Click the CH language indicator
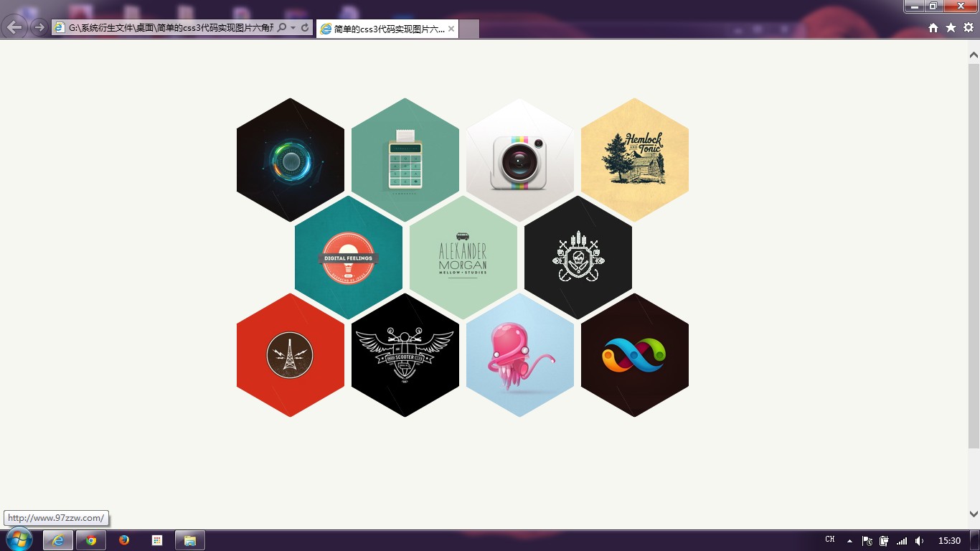The image size is (980, 551). 830,540
